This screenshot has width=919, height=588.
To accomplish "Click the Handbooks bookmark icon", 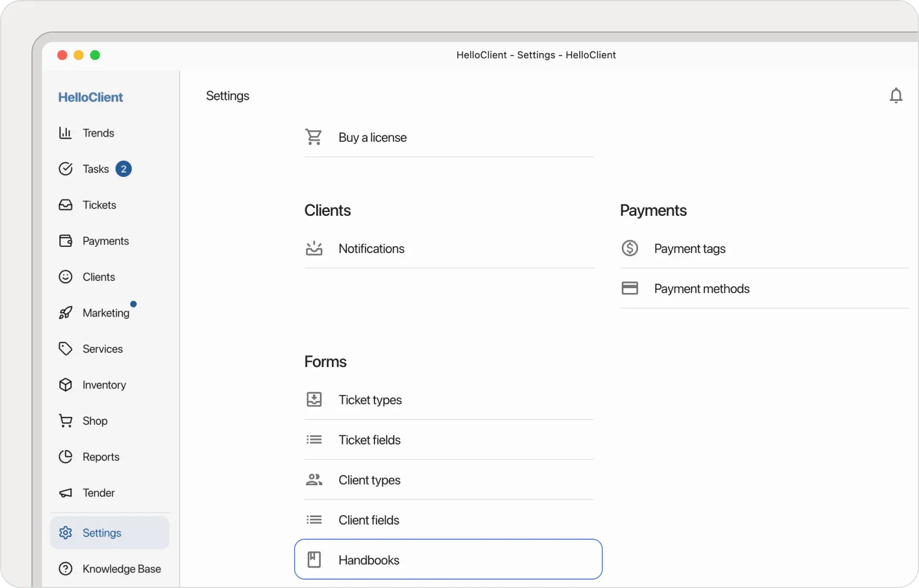I will click(x=314, y=560).
